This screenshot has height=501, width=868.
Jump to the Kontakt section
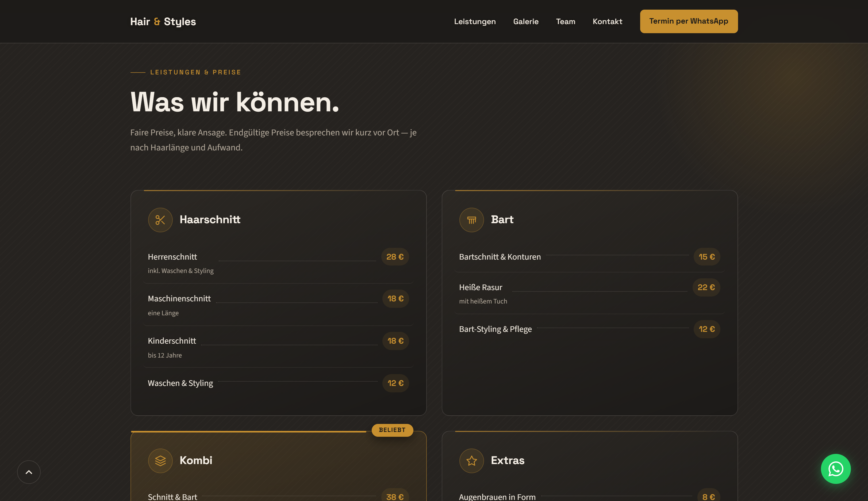pyautogui.click(x=608, y=21)
